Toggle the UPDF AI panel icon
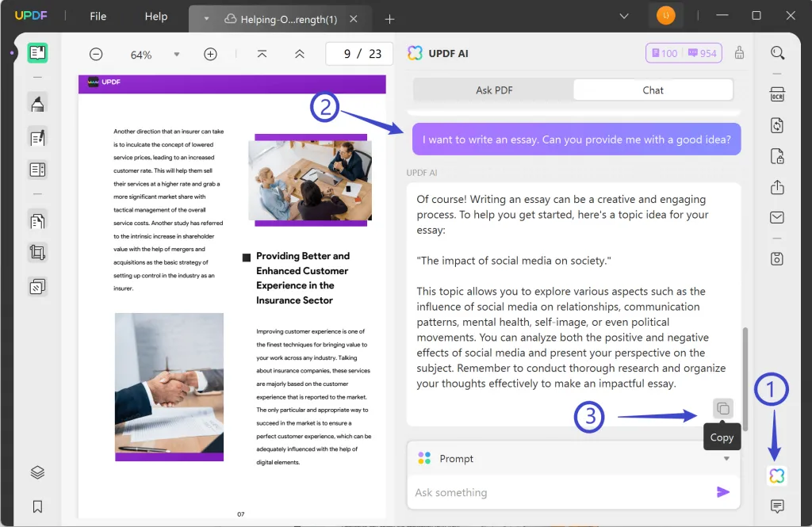This screenshot has width=812, height=527. 777,475
